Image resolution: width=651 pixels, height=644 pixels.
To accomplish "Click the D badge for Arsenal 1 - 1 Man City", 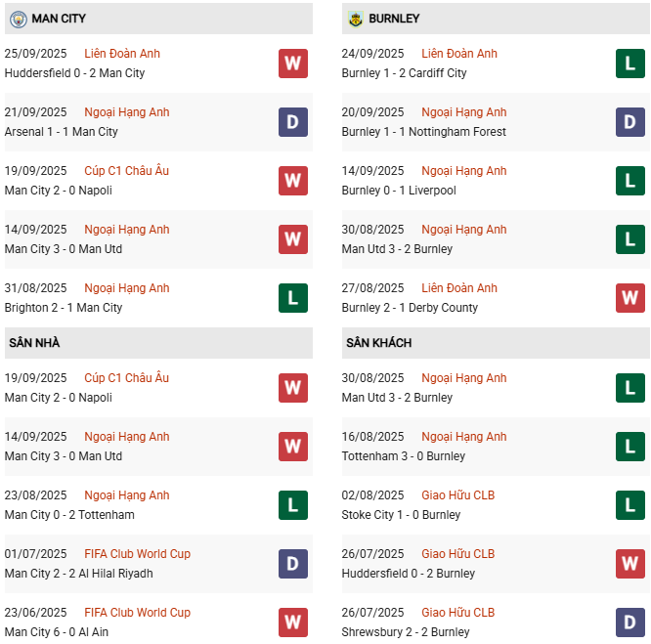I will [293, 122].
